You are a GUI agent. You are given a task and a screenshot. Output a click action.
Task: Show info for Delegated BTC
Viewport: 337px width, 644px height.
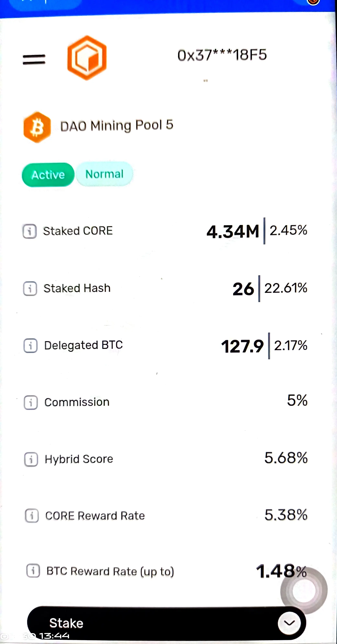coord(30,346)
